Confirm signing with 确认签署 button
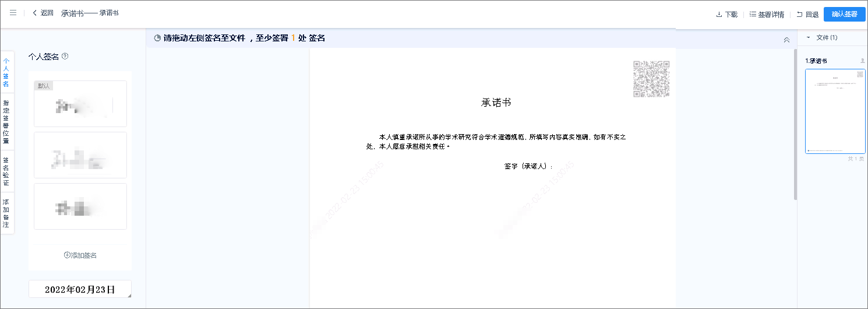 (844, 14)
